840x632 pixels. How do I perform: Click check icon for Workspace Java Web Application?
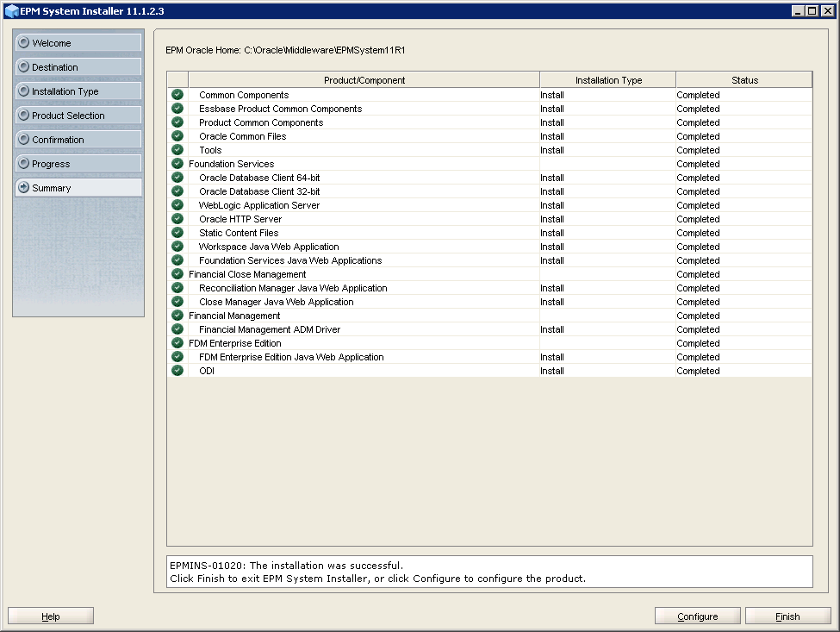177,247
